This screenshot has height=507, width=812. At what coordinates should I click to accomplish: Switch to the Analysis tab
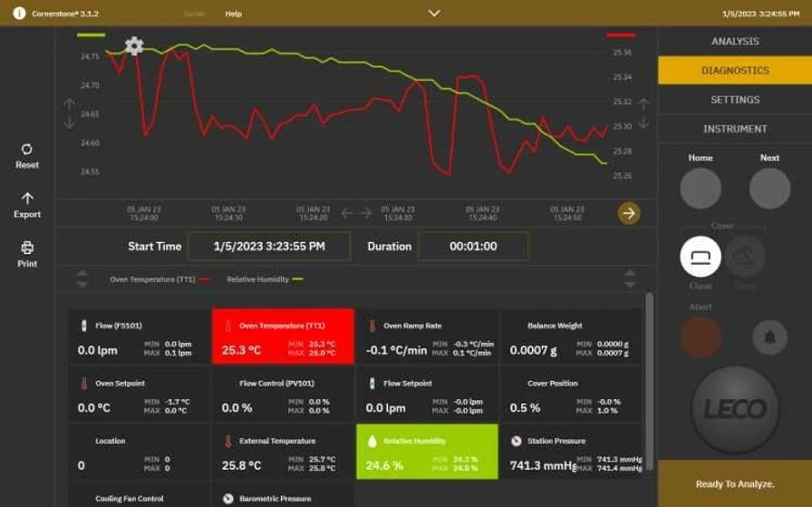(x=734, y=42)
